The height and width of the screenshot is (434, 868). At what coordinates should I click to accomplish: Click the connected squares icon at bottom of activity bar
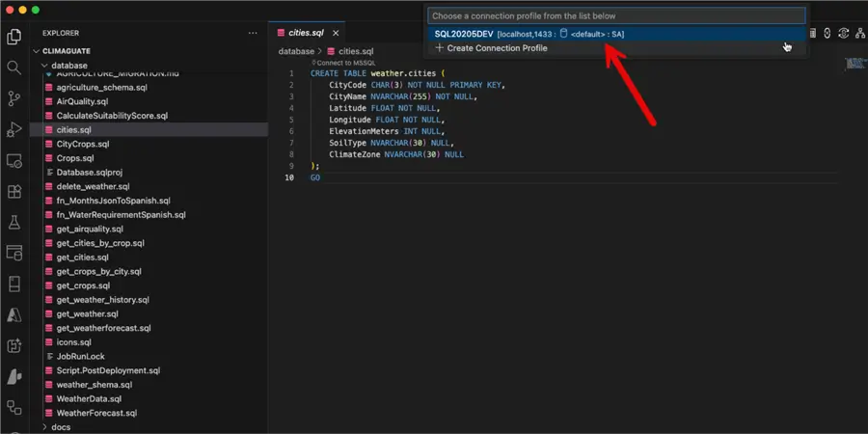click(14, 408)
